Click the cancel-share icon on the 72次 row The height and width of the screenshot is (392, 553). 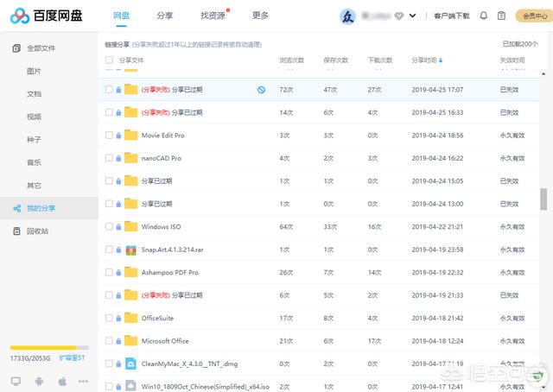[x=261, y=90]
